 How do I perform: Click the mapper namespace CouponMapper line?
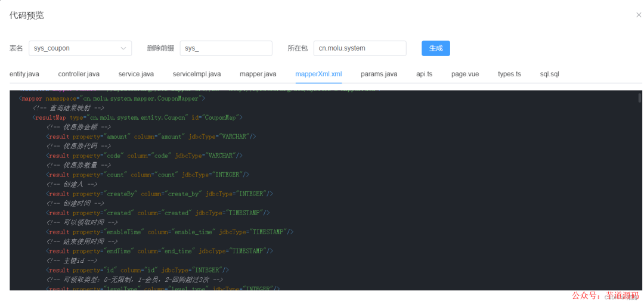click(112, 98)
